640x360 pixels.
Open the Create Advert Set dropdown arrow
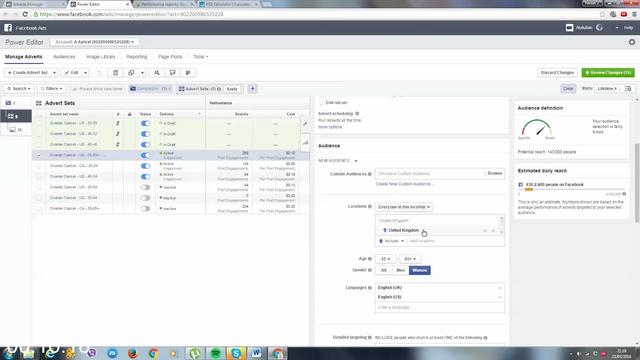click(x=54, y=73)
